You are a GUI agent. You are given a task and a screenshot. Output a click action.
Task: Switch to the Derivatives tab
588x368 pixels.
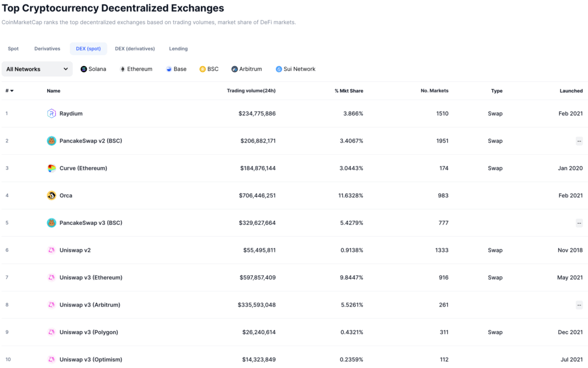click(x=47, y=48)
